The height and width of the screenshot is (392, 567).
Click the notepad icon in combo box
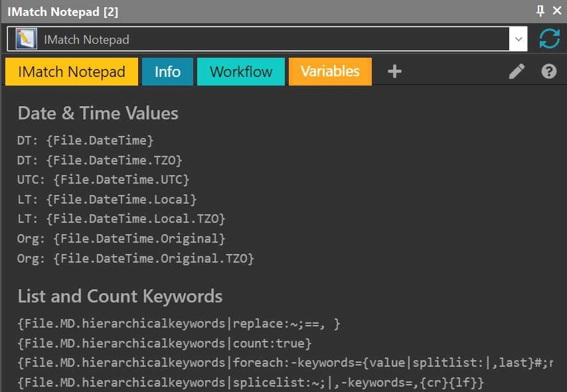pyautogui.click(x=26, y=38)
